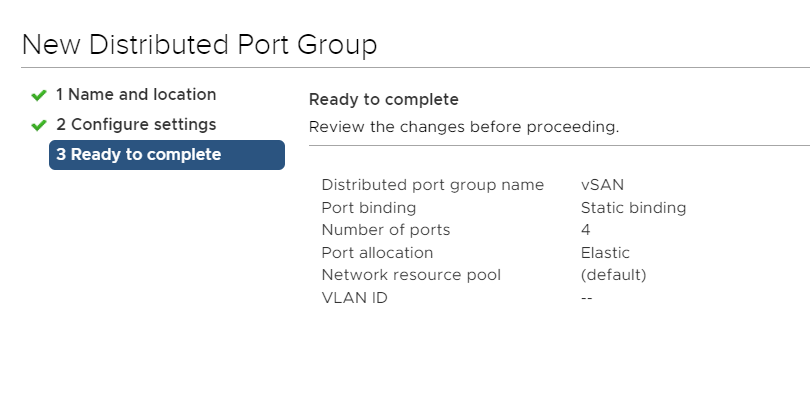810x399 pixels.
Task: Select the number of ports value 4
Action: 585,229
